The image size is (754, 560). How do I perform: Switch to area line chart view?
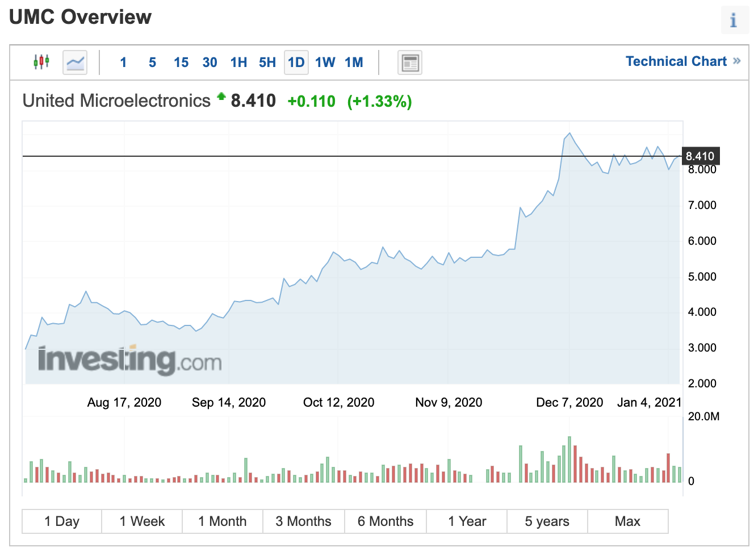[75, 62]
